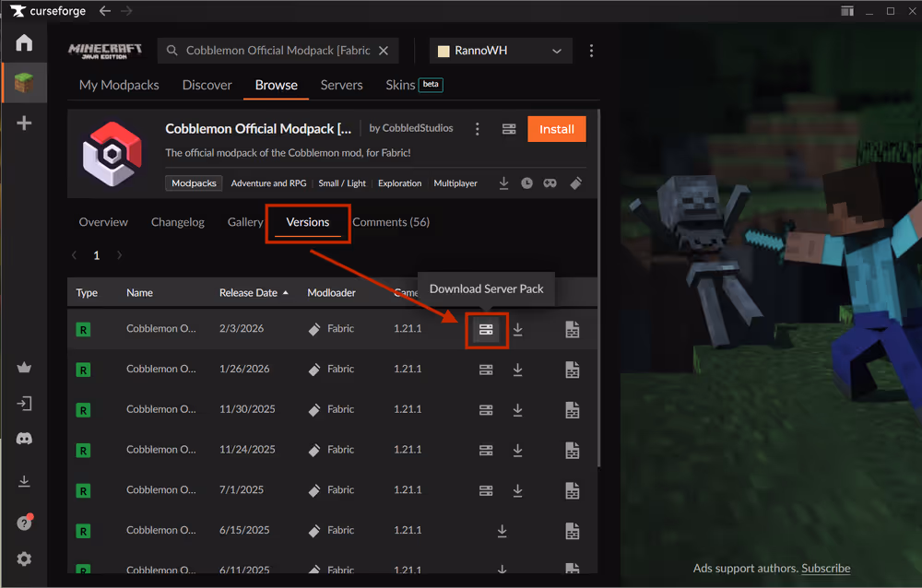Image resolution: width=922 pixels, height=588 pixels.
Task: Click the clock updated icon in header
Action: pyautogui.click(x=526, y=183)
